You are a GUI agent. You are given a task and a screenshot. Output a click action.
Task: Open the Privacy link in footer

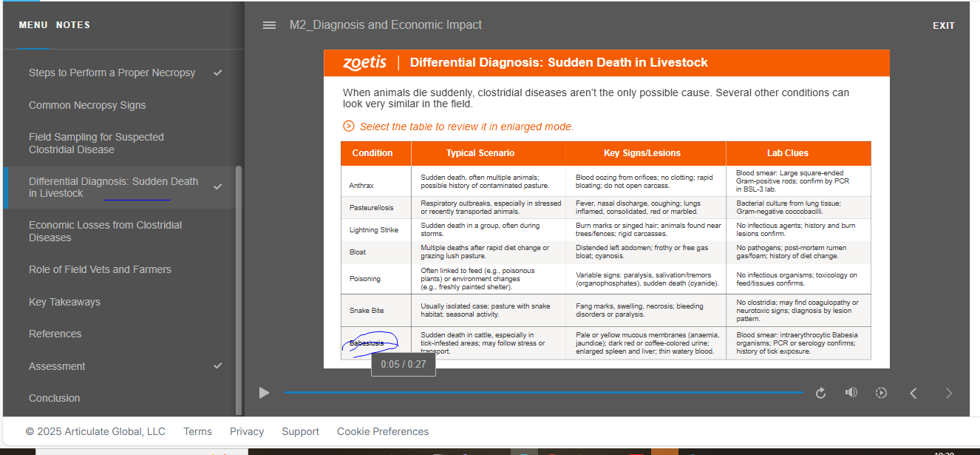pos(247,431)
